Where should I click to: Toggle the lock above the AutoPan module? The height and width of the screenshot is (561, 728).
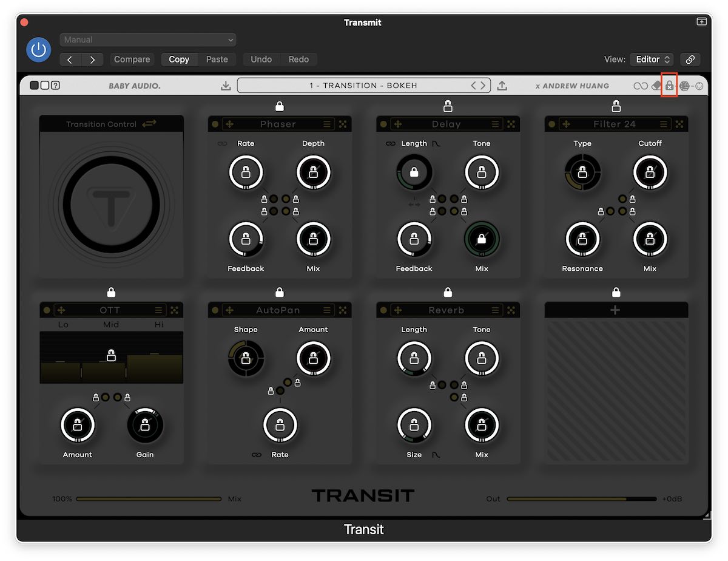pos(280,293)
